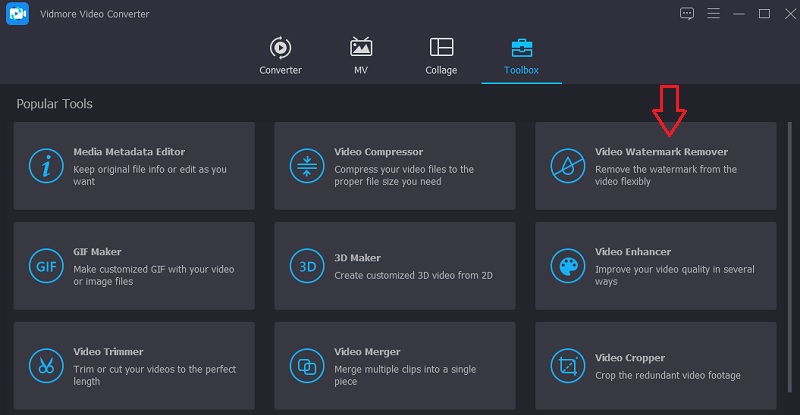This screenshot has height=415, width=800.
Task: Click 'Make customized GIF' description text
Action: point(154,275)
